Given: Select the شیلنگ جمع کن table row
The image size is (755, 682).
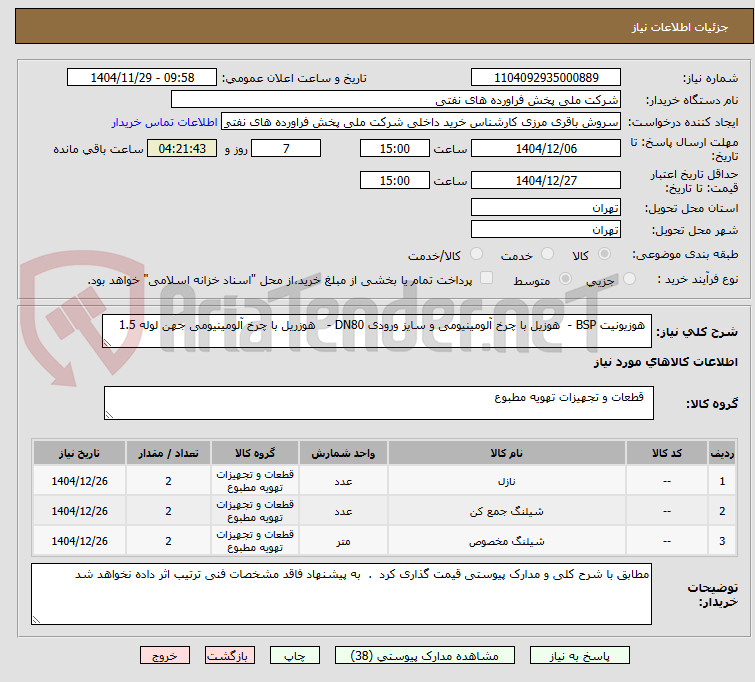Looking at the screenshot, I should [384, 511].
